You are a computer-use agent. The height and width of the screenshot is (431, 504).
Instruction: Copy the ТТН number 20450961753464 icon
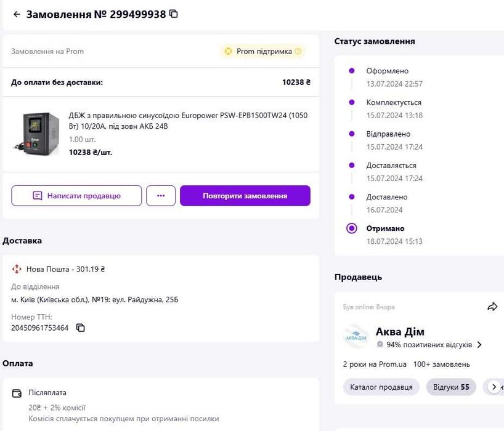[80, 328]
